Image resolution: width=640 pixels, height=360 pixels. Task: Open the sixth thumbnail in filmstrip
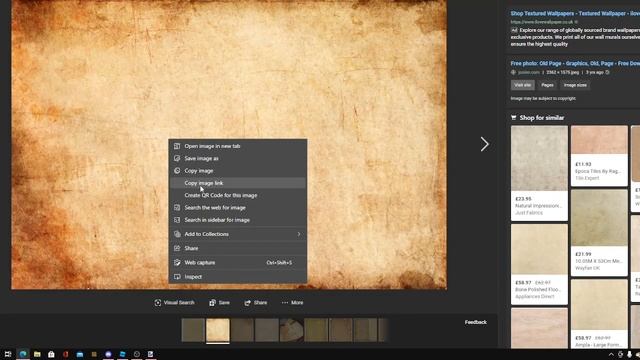click(x=316, y=330)
